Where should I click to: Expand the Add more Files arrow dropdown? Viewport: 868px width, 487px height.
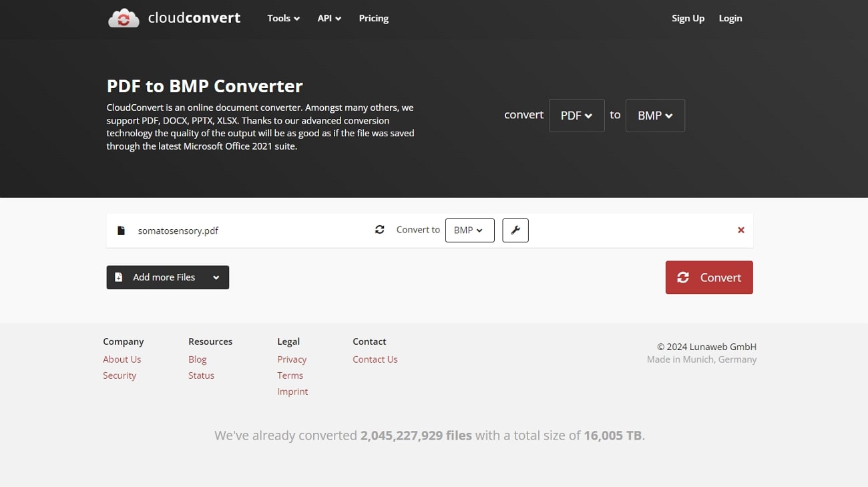point(216,277)
